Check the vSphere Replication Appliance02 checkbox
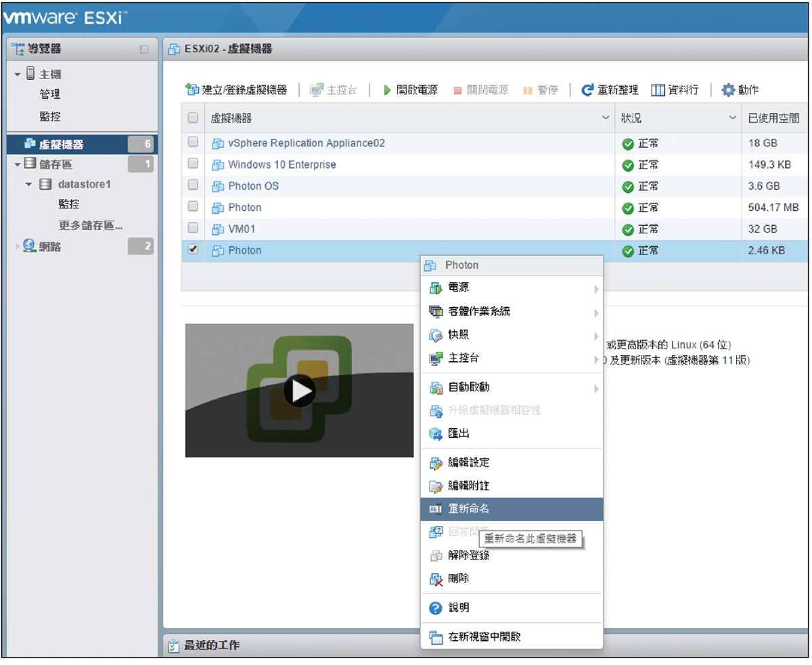The image size is (812, 665). [x=193, y=142]
